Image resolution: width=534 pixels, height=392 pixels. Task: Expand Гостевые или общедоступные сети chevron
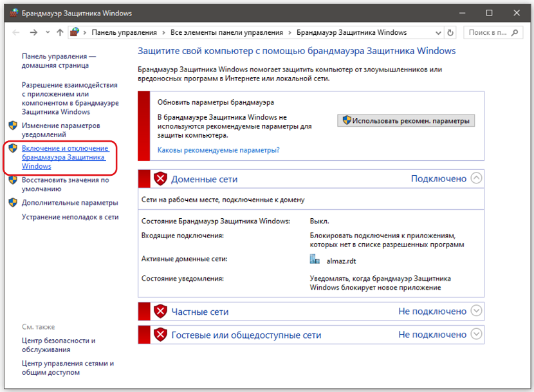476,333
